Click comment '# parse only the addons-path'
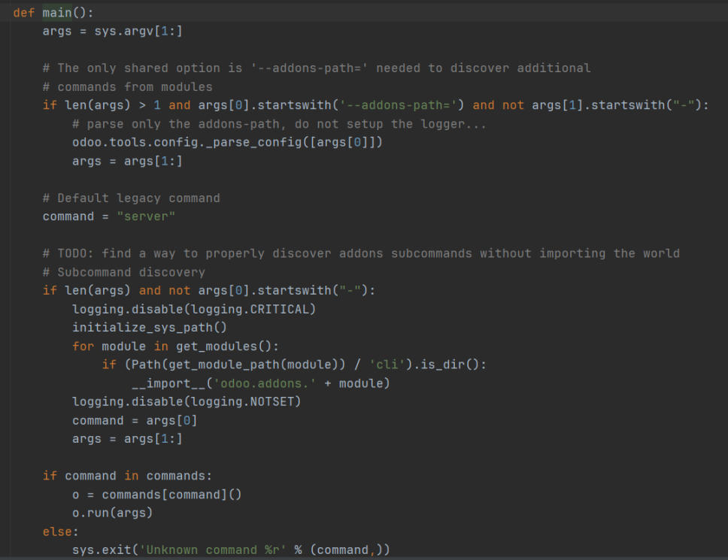Image resolution: width=728 pixels, height=560 pixels. pyautogui.click(x=279, y=124)
